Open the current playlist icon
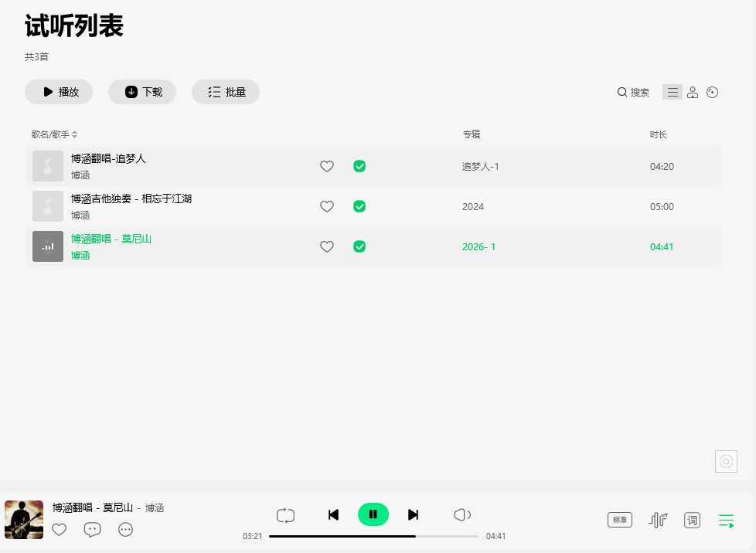Viewport: 756px width, 553px height. (x=726, y=520)
